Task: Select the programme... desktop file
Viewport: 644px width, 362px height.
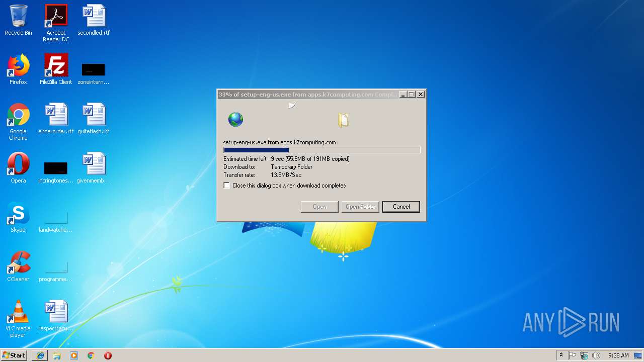Action: pos(56,270)
